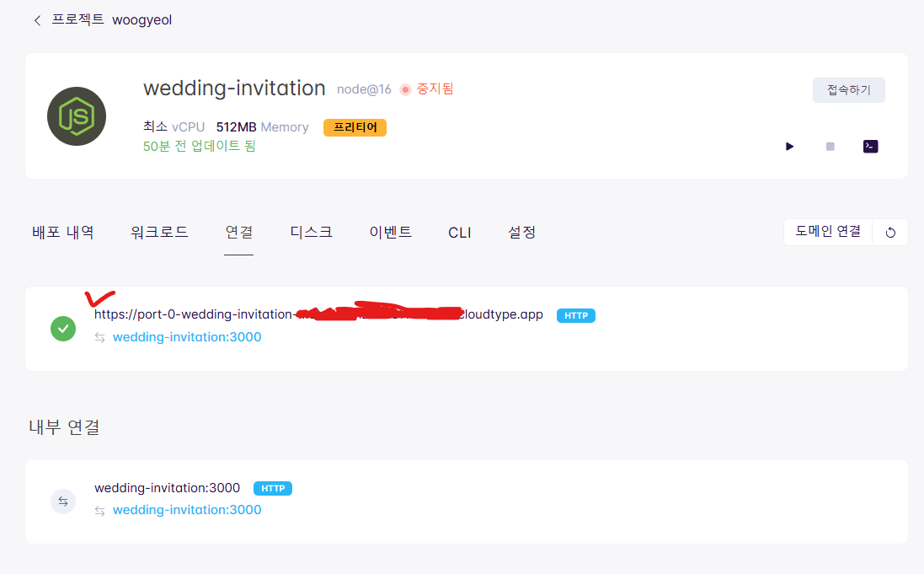This screenshot has width=924, height=574.
Task: Click the wedding-invitation service title
Action: click(x=234, y=88)
